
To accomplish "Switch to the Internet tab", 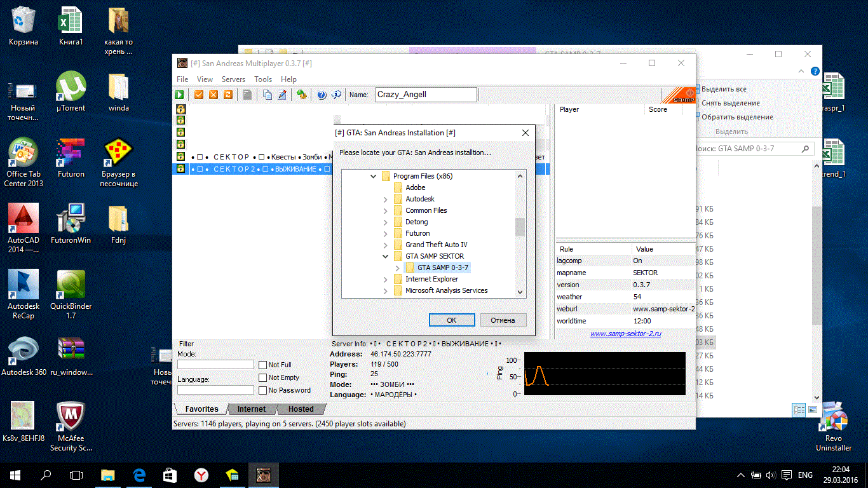I will click(252, 409).
